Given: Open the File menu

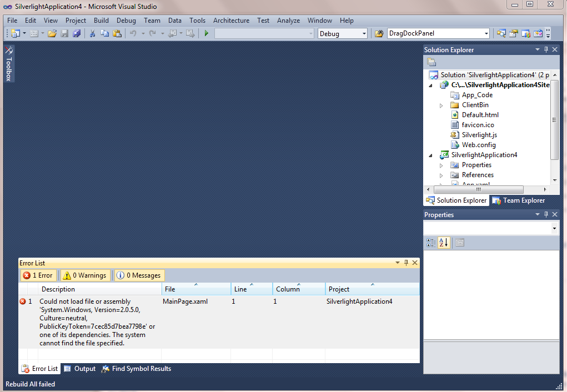Looking at the screenshot, I should [12, 21].
